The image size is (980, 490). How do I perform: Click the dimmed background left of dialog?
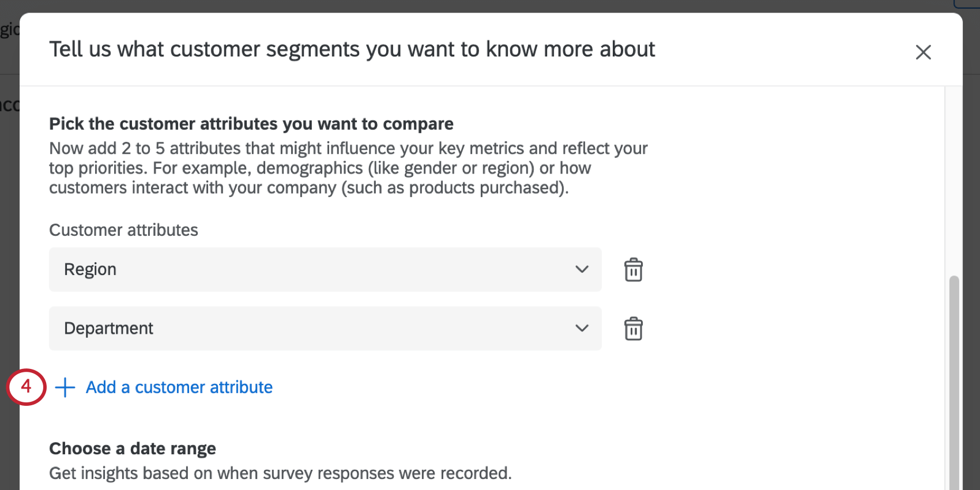9,231
